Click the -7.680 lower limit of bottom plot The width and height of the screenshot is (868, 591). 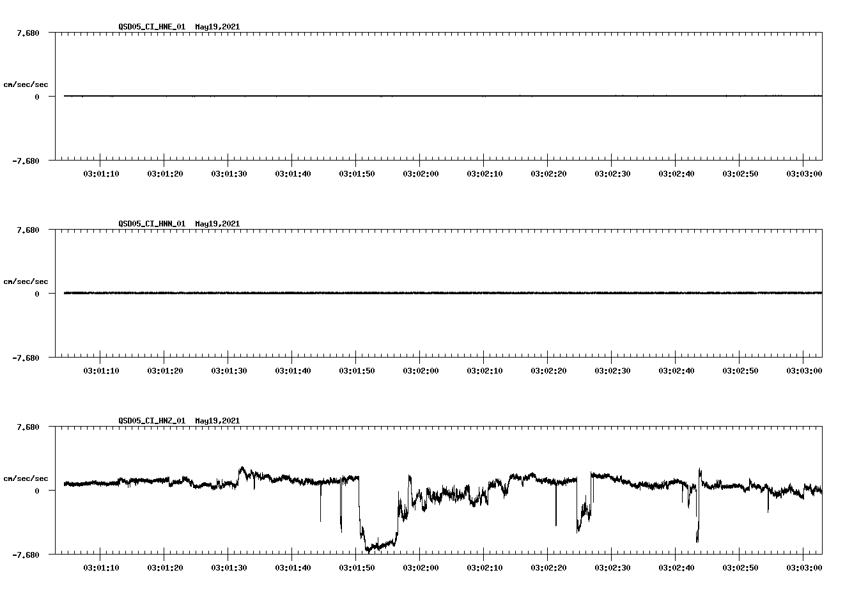pyautogui.click(x=27, y=554)
